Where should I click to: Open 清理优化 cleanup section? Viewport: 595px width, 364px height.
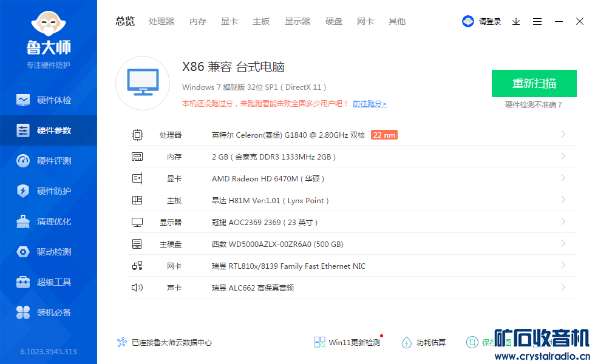point(49,221)
